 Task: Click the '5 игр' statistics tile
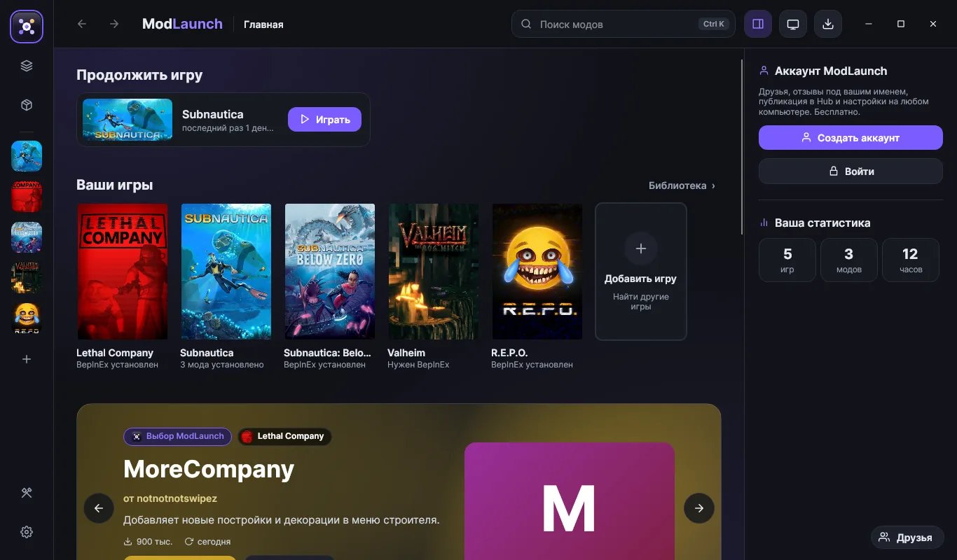tap(787, 260)
